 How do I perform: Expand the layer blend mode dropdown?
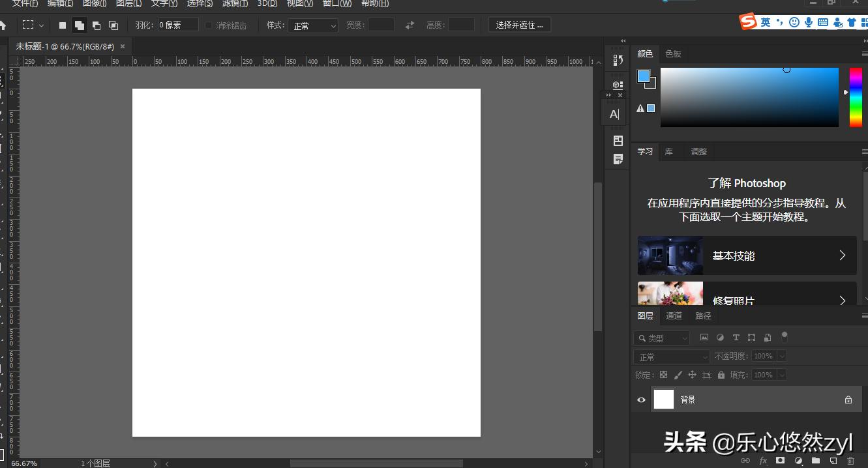(x=671, y=357)
